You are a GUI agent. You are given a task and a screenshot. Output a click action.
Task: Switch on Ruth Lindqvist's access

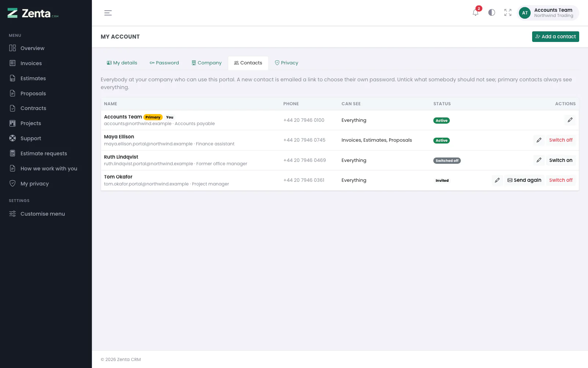pos(561,160)
